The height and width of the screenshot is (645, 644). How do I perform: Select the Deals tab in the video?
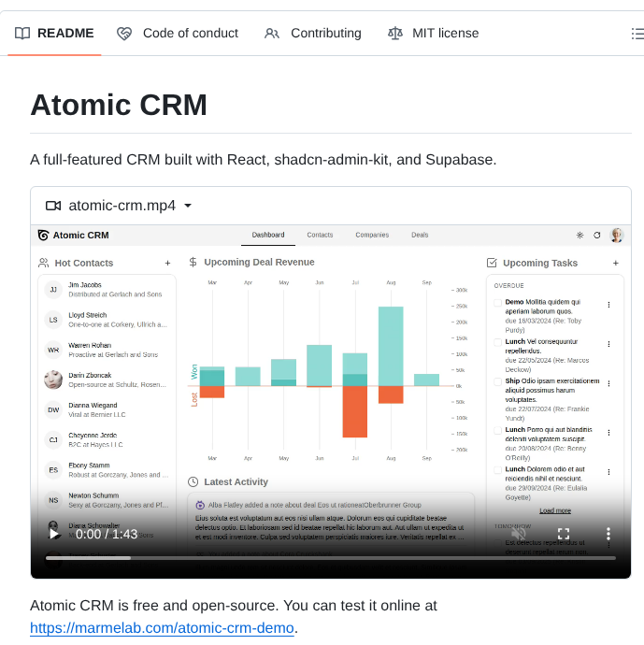(x=420, y=235)
